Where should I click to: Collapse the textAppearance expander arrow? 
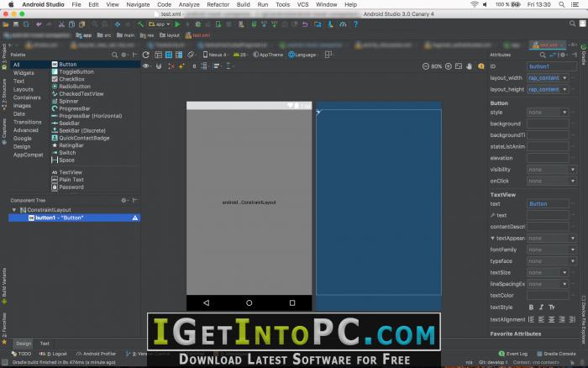492,239
